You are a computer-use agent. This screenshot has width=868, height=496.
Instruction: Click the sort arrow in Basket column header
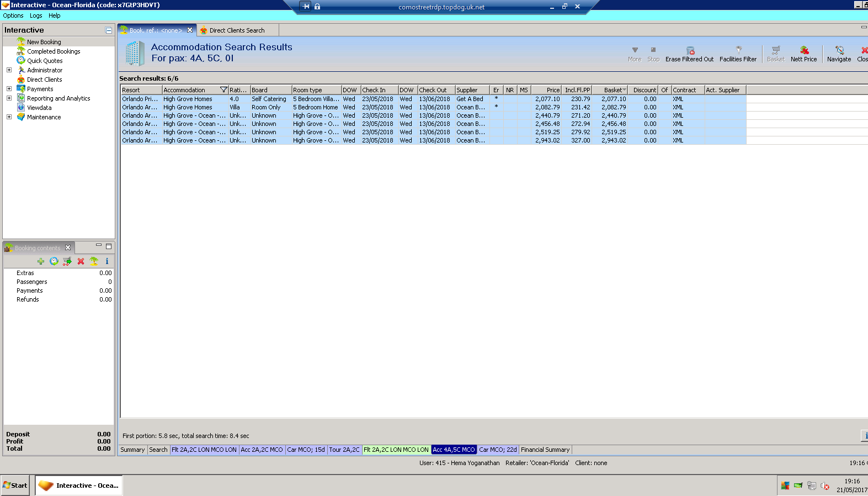pyautogui.click(x=624, y=90)
